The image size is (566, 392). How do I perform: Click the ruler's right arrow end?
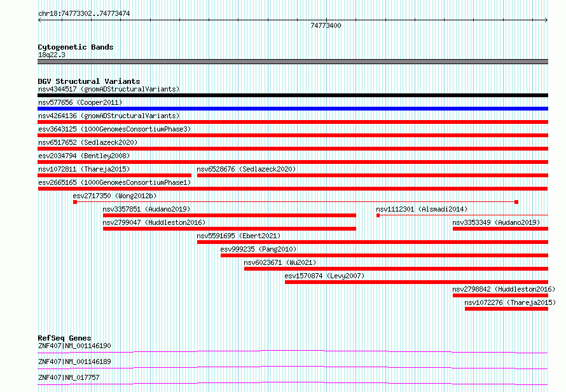(546, 20)
